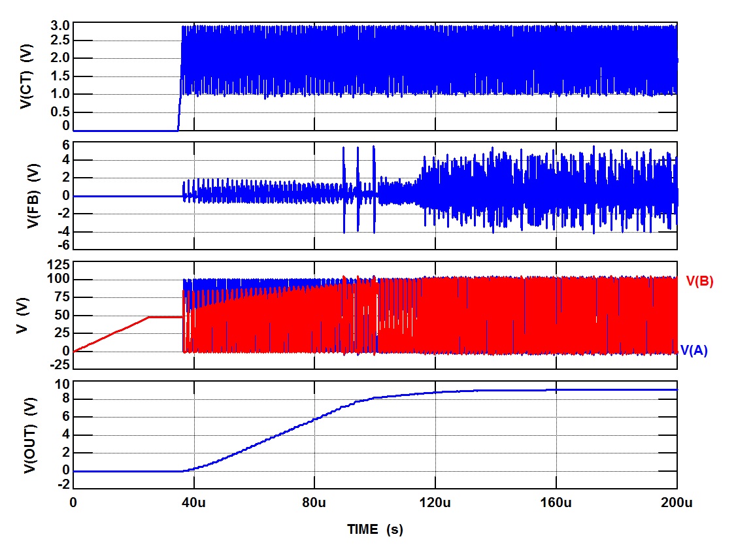Select the TIME (s) x-axis title
The image size is (736, 560).
coord(375,529)
